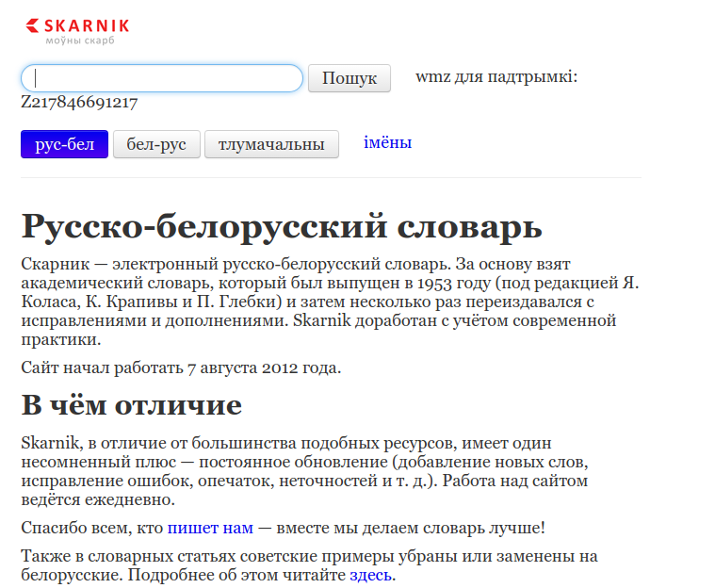Follow the "пишет нам" link
Image resolution: width=715 pixels, height=588 pixels.
[x=210, y=528]
